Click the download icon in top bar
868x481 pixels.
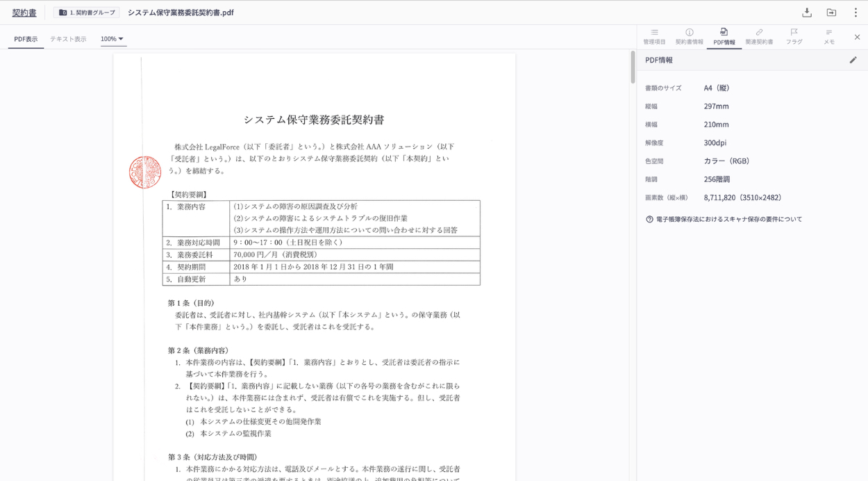(806, 13)
